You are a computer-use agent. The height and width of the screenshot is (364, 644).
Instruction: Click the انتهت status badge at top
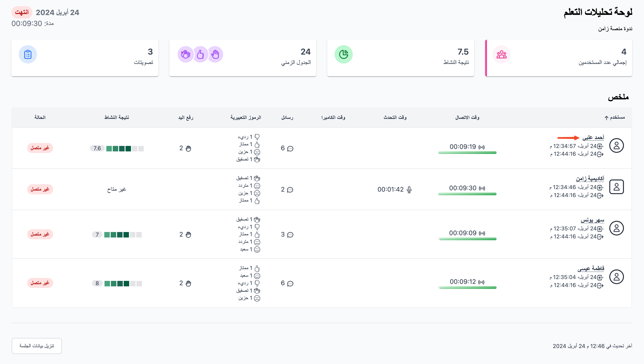point(22,12)
